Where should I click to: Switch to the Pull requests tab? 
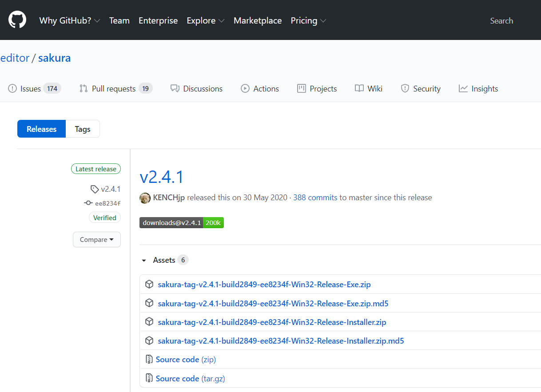(116, 88)
